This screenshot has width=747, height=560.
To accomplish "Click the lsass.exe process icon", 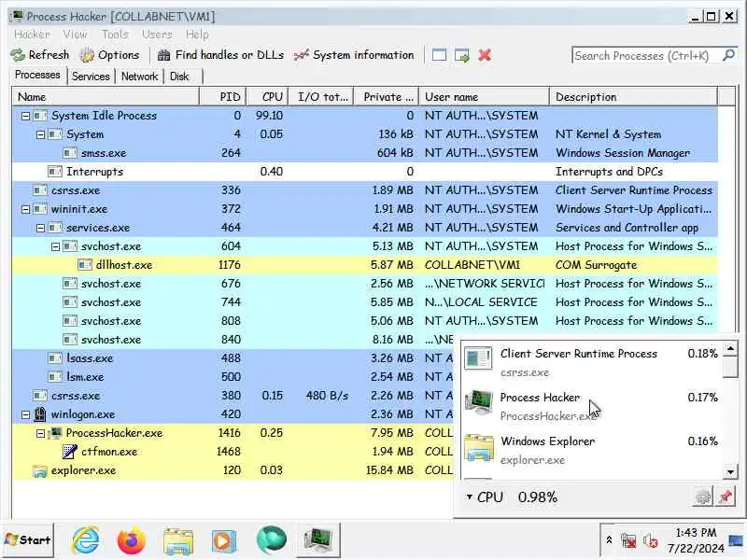I will (55, 358).
